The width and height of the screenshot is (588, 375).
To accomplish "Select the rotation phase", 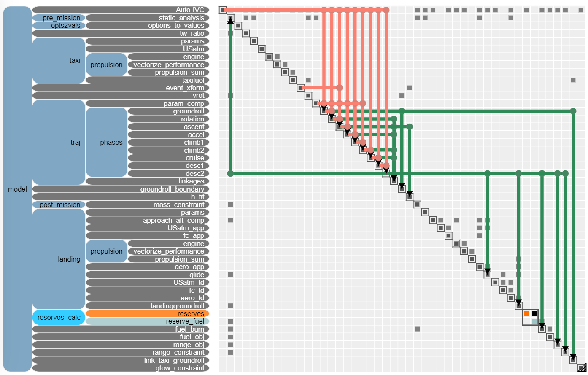I will pos(168,119).
